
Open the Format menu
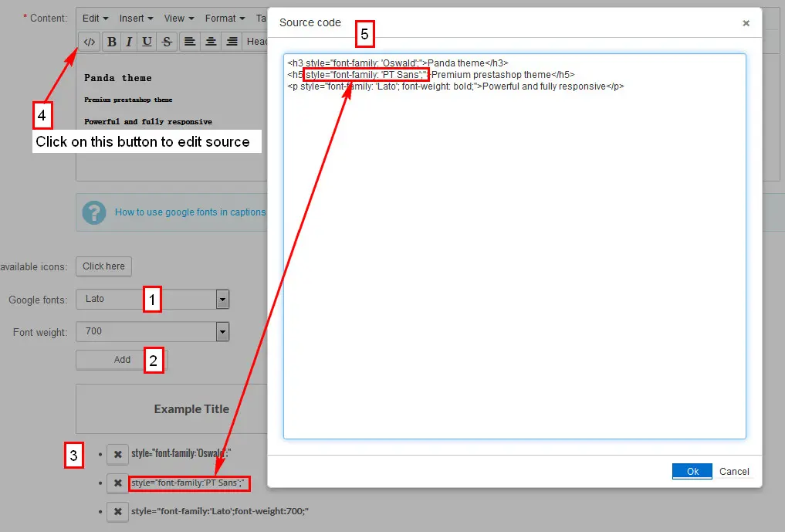tap(225, 18)
